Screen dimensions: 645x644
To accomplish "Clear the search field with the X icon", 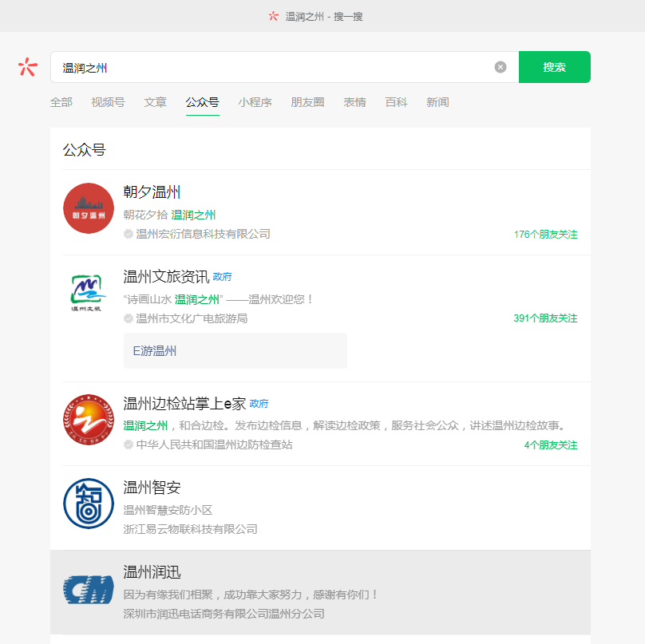I will pyautogui.click(x=501, y=67).
